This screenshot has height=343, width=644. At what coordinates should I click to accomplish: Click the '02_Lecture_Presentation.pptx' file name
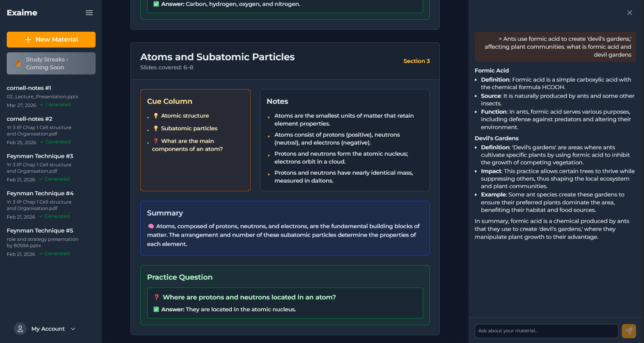tap(42, 97)
